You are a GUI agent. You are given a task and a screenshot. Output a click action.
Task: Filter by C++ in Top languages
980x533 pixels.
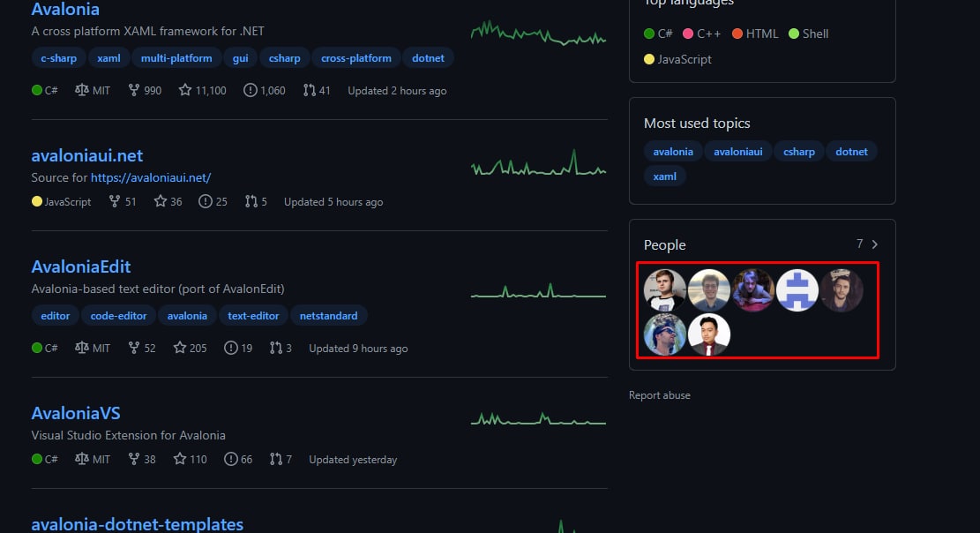(702, 34)
